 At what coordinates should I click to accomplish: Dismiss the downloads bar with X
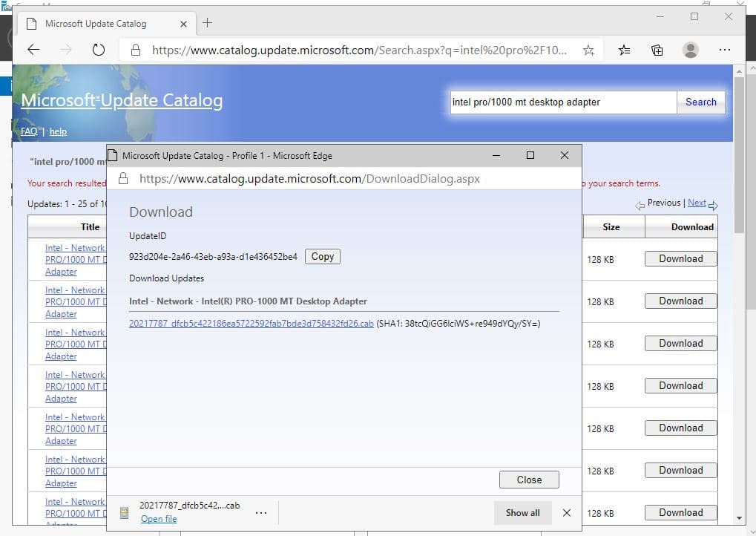[567, 512]
